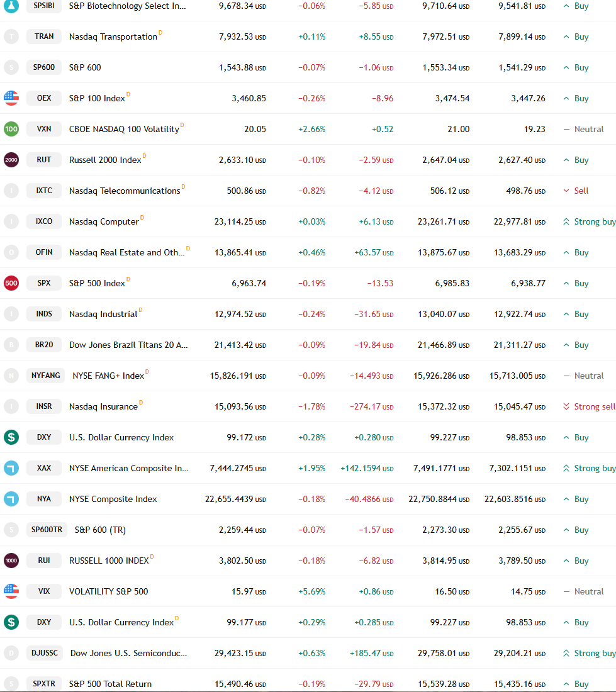Click +5.69% change for VIX

[312, 591]
